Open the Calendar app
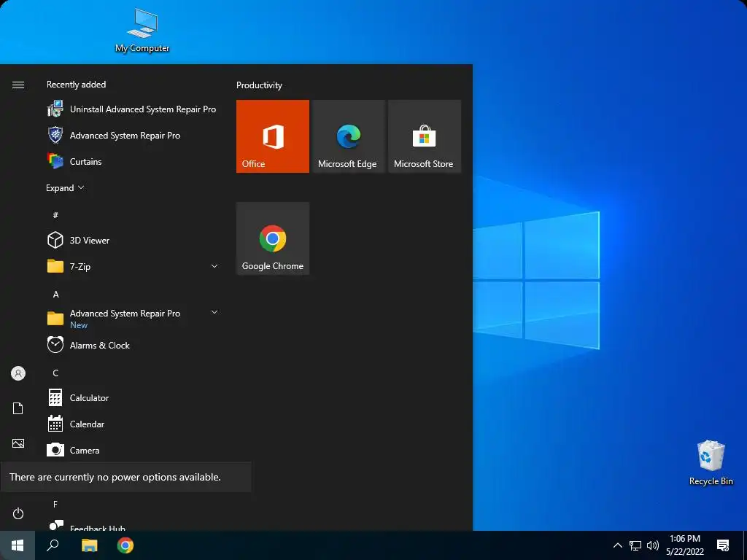This screenshot has height=560, width=747. pyautogui.click(x=132, y=424)
